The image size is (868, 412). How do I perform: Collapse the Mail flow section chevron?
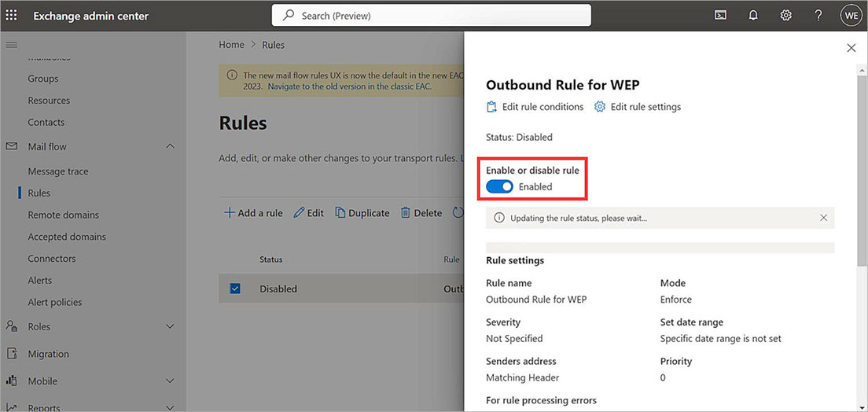pos(171,146)
